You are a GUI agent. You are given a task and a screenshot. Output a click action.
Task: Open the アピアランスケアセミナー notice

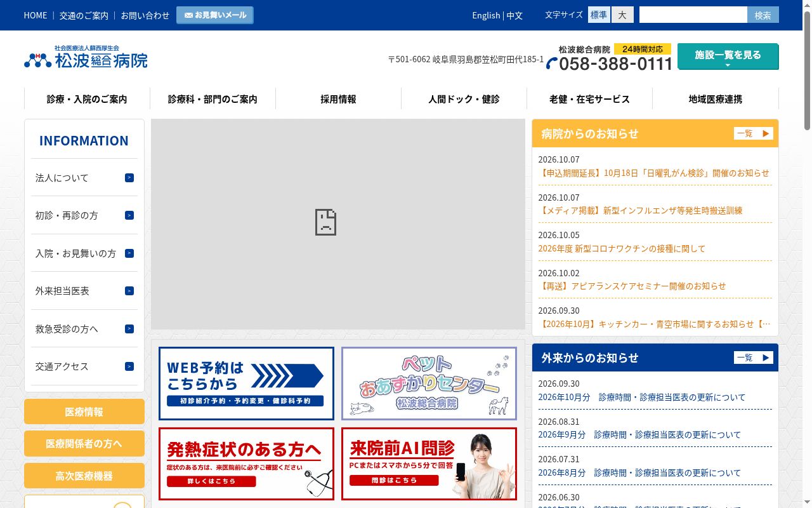click(632, 286)
